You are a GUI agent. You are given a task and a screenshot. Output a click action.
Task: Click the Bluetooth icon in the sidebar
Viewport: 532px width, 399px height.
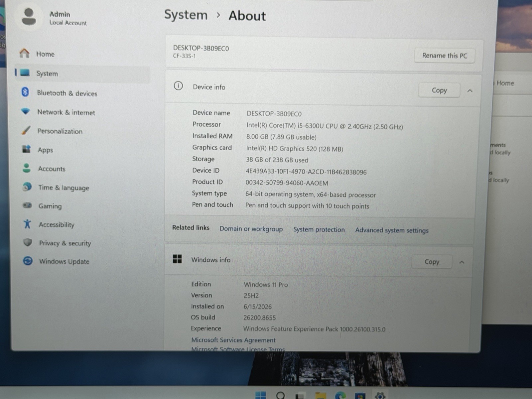[x=25, y=92]
